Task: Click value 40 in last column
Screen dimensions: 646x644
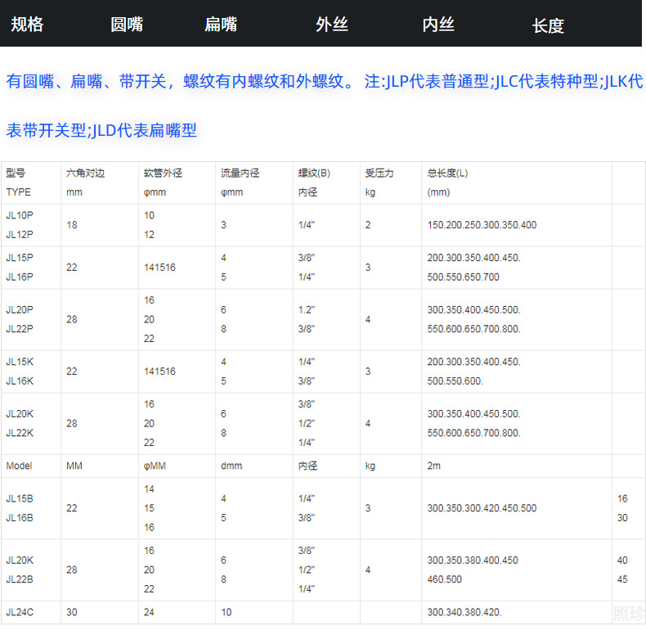Action: tap(622, 561)
